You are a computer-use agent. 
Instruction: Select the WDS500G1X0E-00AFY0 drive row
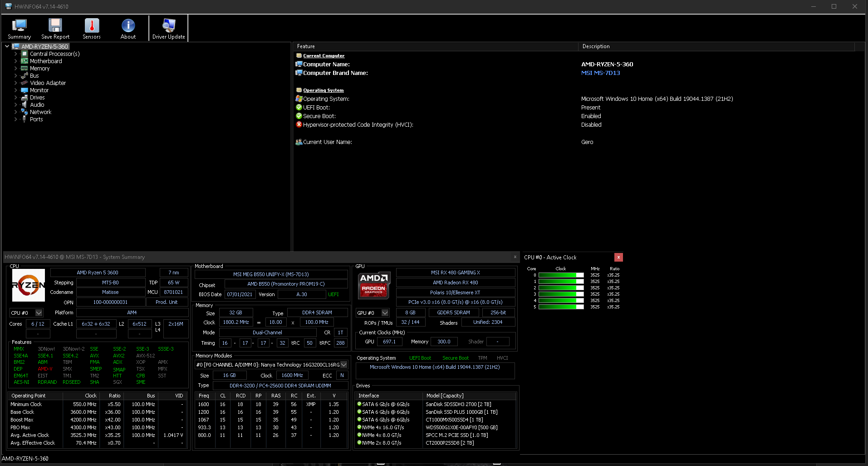pyautogui.click(x=436, y=427)
